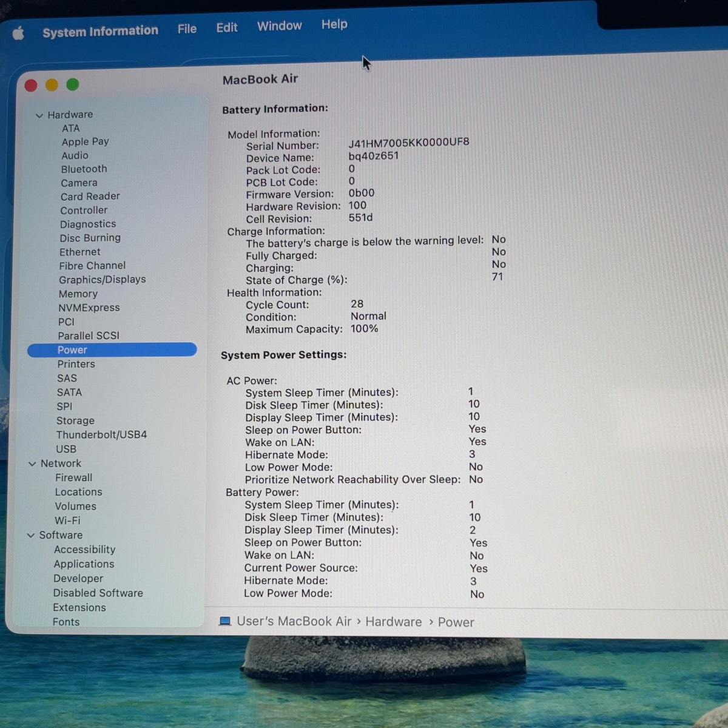Click User's MacBook Air in path bar

pos(294,621)
